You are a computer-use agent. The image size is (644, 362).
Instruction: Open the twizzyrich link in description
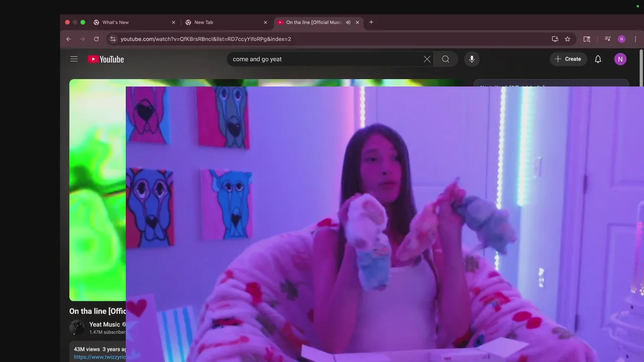coord(100,357)
